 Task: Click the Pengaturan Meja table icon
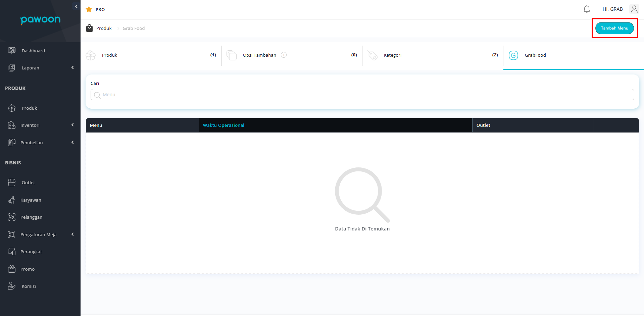pos(12,234)
